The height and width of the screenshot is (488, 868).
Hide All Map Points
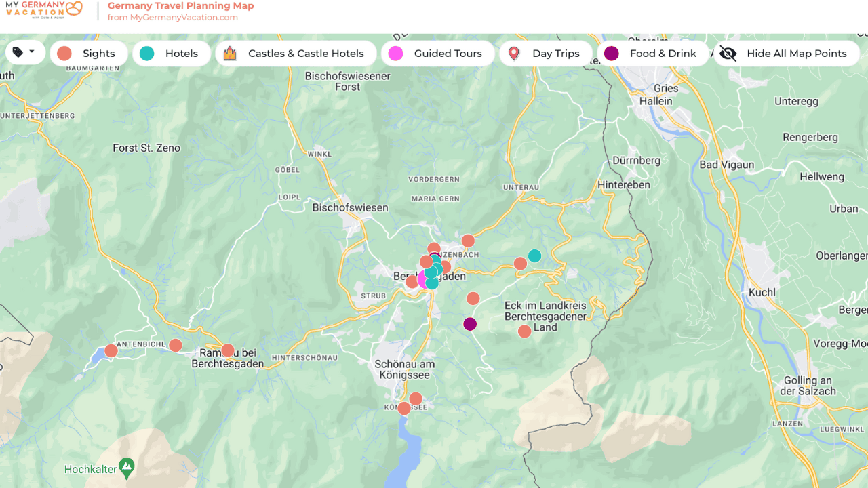(x=786, y=54)
